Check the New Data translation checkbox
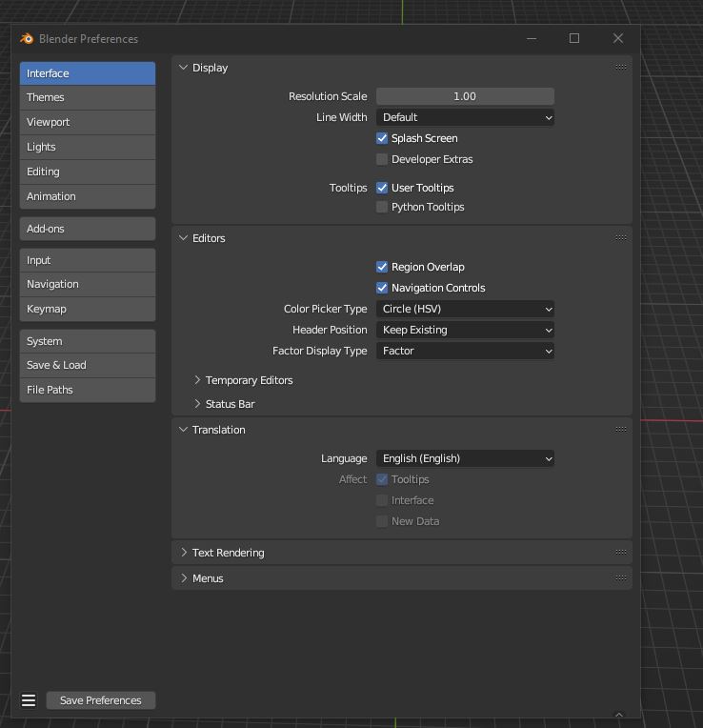703x728 pixels. pyautogui.click(x=382, y=521)
